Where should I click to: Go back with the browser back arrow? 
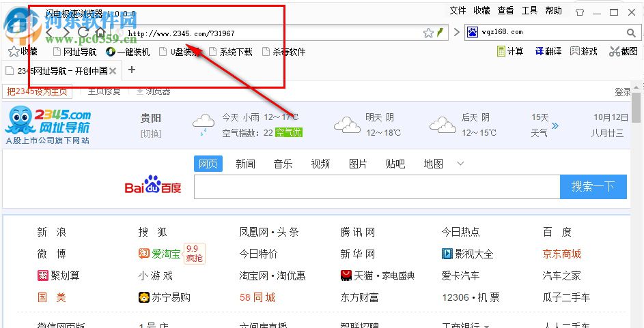pos(49,32)
